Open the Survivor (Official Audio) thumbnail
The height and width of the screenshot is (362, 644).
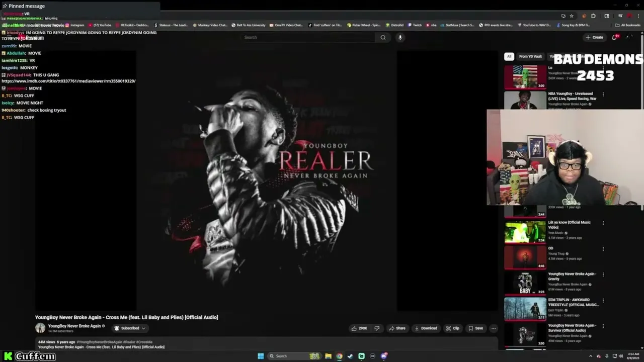click(525, 334)
